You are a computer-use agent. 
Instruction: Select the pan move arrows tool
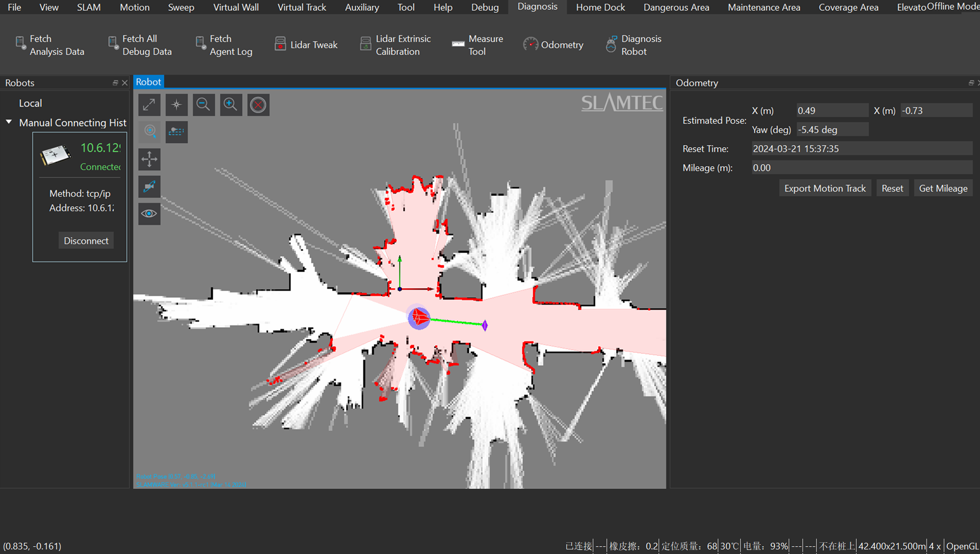pyautogui.click(x=149, y=159)
